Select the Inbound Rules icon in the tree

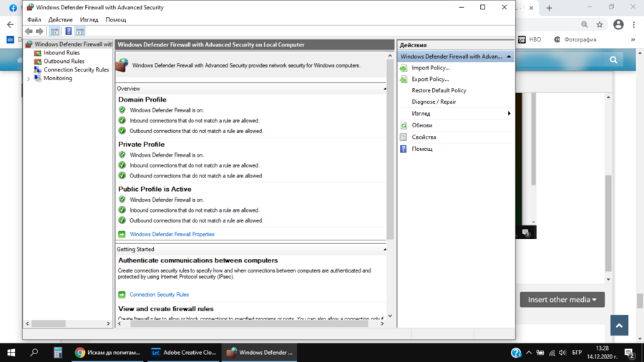(x=38, y=53)
